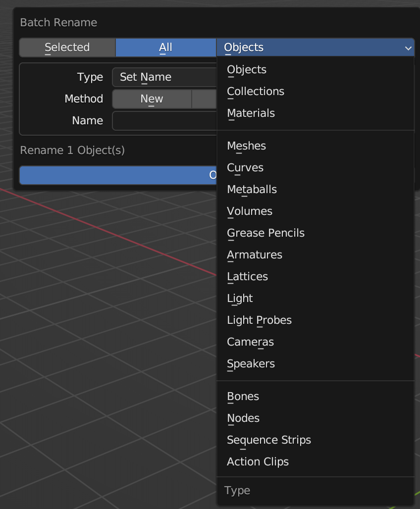The height and width of the screenshot is (509, 420).
Task: Click the Name text input field
Action: pyautogui.click(x=164, y=121)
